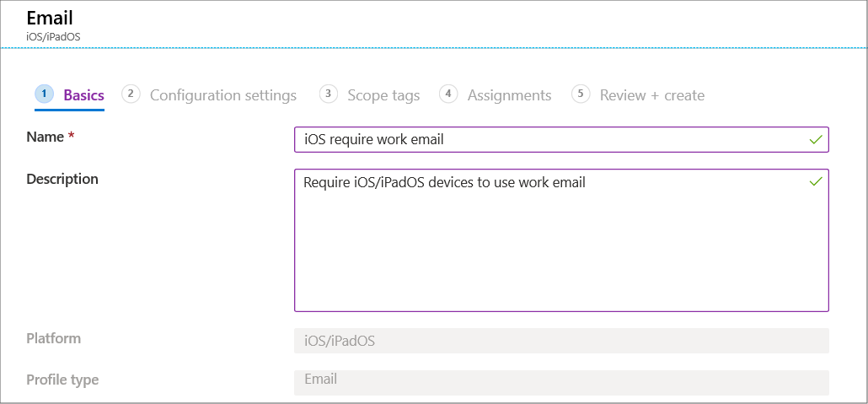Image resolution: width=868 pixels, height=404 pixels.
Task: Click the step 1 circle icon
Action: pos(44,94)
